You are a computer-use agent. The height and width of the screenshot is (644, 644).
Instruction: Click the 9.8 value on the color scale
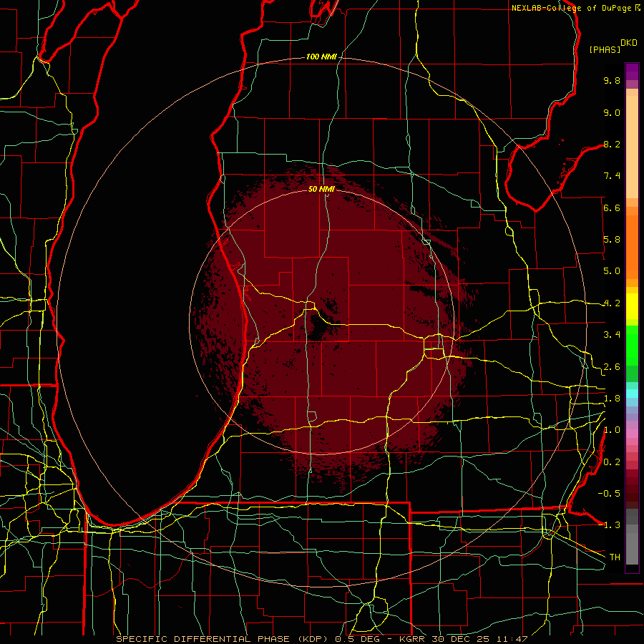pos(612,80)
